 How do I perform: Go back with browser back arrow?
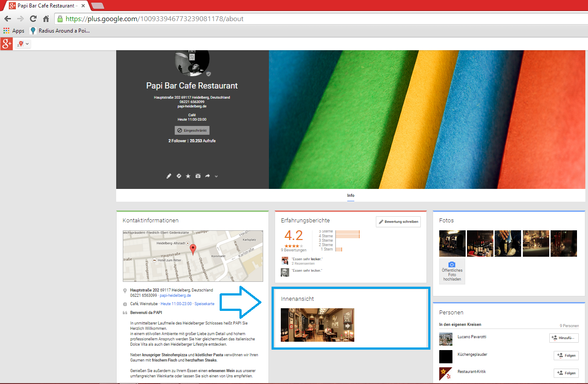(x=7, y=19)
